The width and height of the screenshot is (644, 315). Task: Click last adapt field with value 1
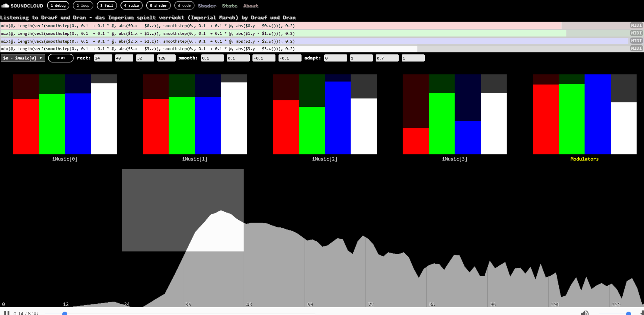click(x=413, y=58)
